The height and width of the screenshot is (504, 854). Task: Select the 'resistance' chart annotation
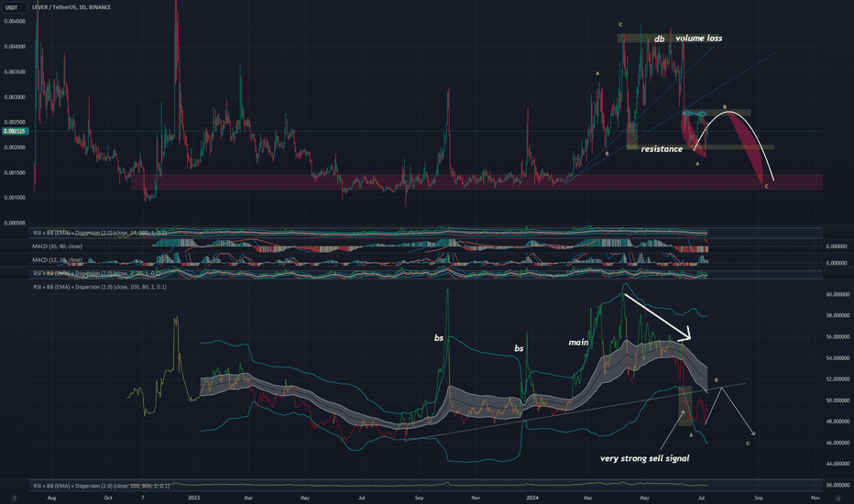[662, 148]
